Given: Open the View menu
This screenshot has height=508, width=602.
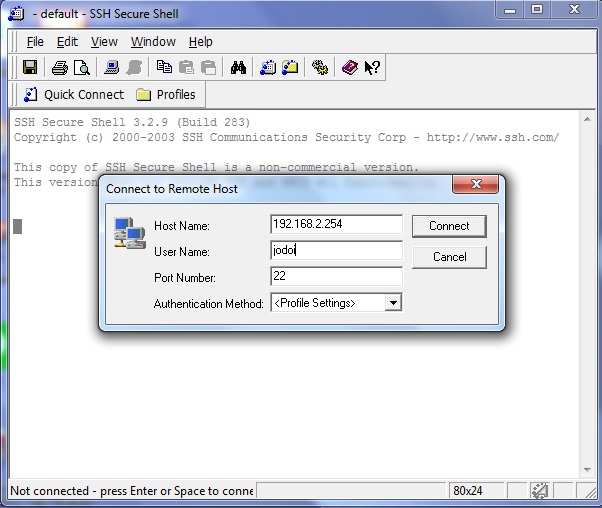Looking at the screenshot, I should [x=104, y=41].
